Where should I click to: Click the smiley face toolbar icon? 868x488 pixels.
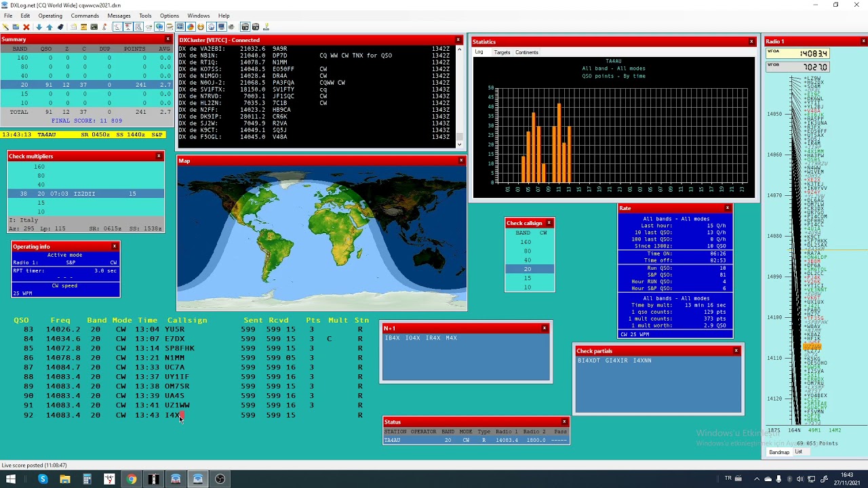pos(201,27)
